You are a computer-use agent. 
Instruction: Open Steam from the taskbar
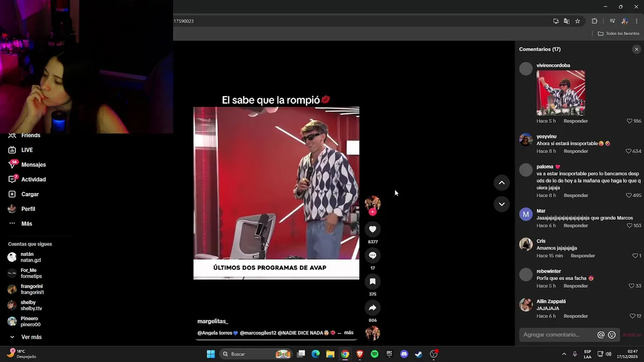tap(419, 354)
